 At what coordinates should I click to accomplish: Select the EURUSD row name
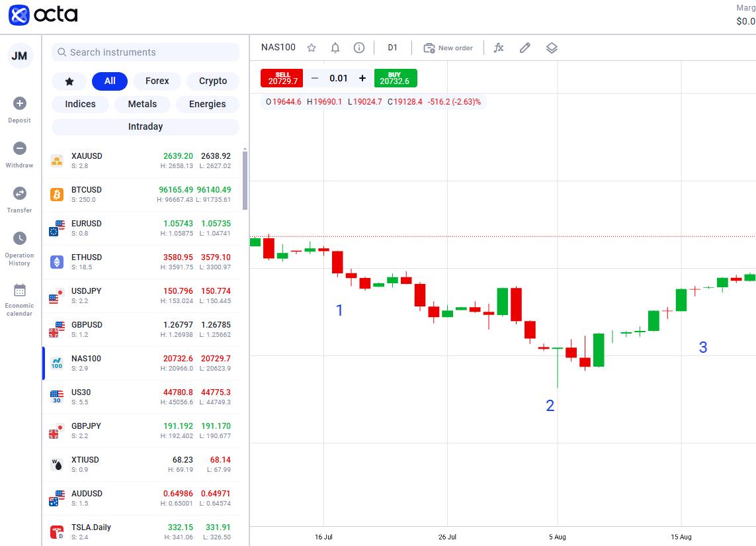click(86, 224)
